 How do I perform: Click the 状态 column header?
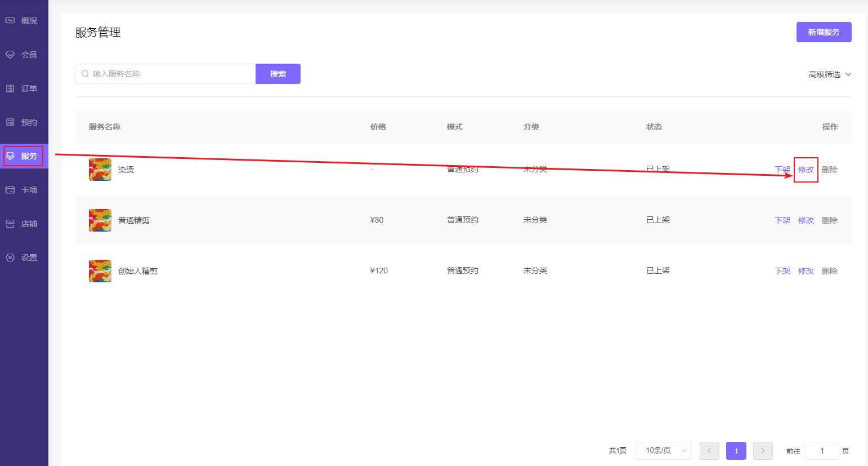coord(654,127)
